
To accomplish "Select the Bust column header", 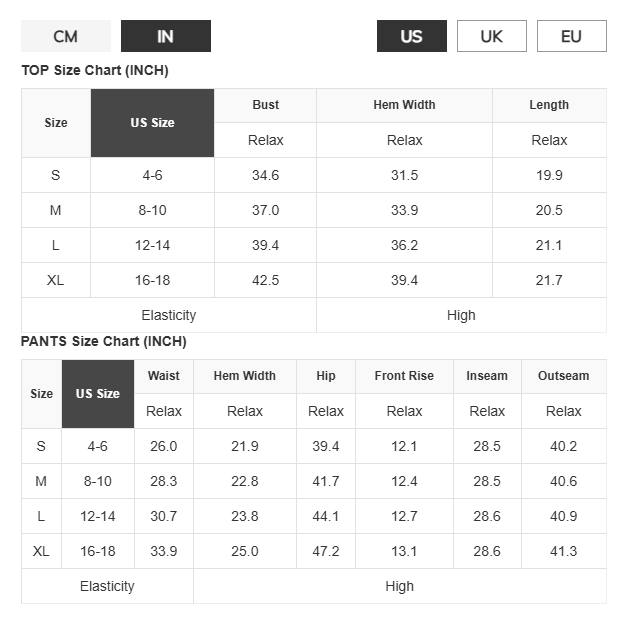I will tap(265, 105).
